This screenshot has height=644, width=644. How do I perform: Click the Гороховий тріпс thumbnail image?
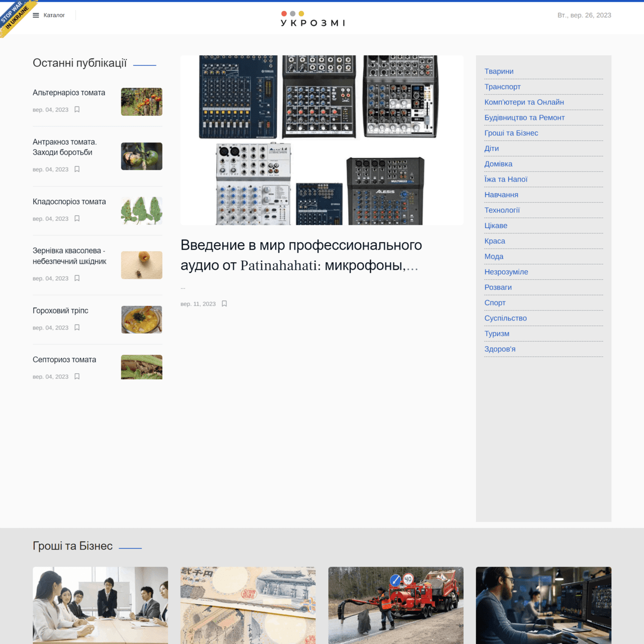point(142,319)
